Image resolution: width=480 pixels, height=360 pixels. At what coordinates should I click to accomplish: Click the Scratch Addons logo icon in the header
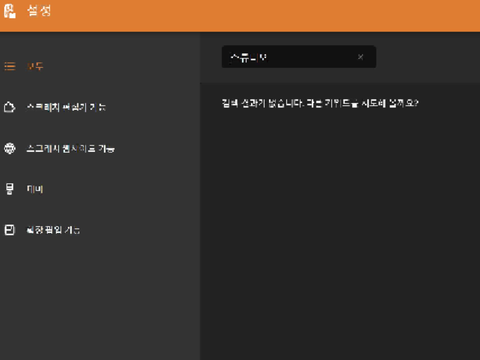tap(10, 11)
